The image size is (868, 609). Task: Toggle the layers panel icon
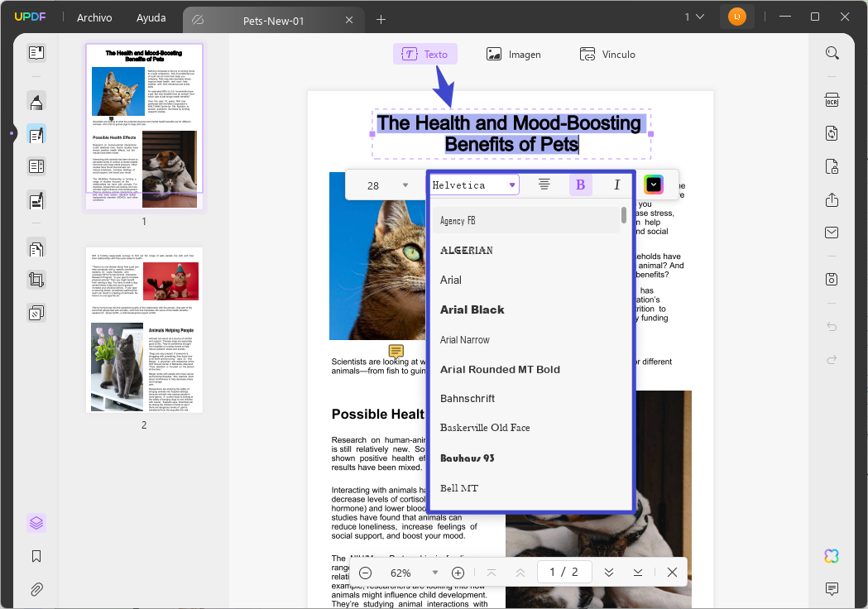click(x=36, y=523)
